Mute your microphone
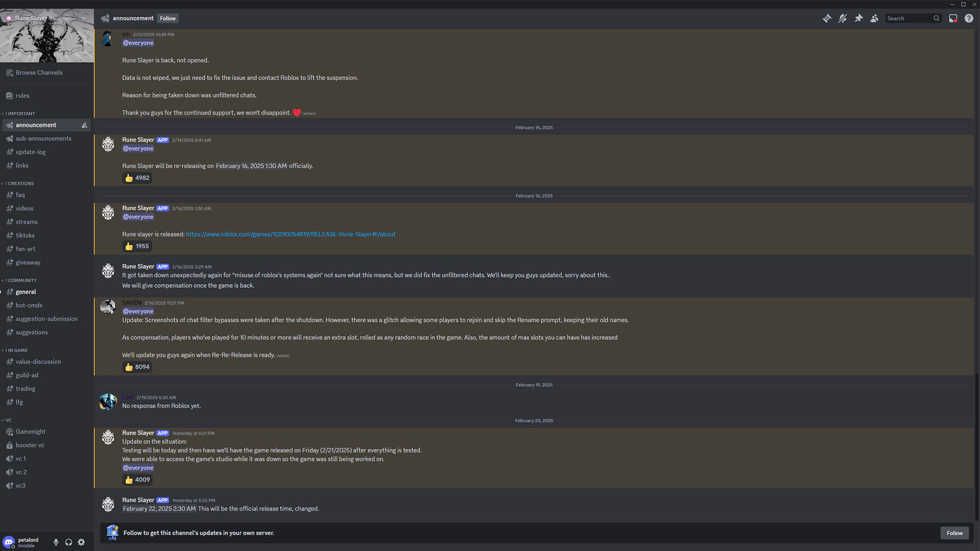This screenshot has width=980, height=551. pos(56,542)
